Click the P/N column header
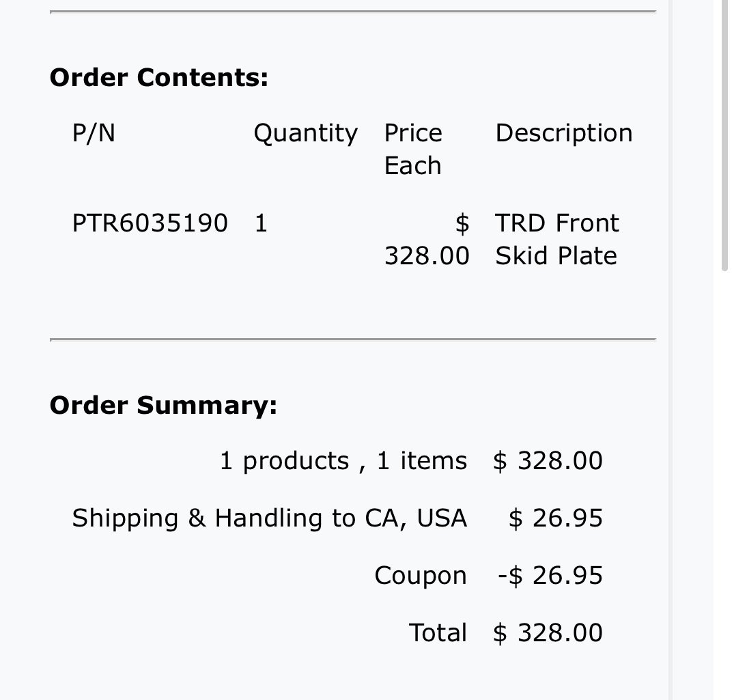 [94, 133]
